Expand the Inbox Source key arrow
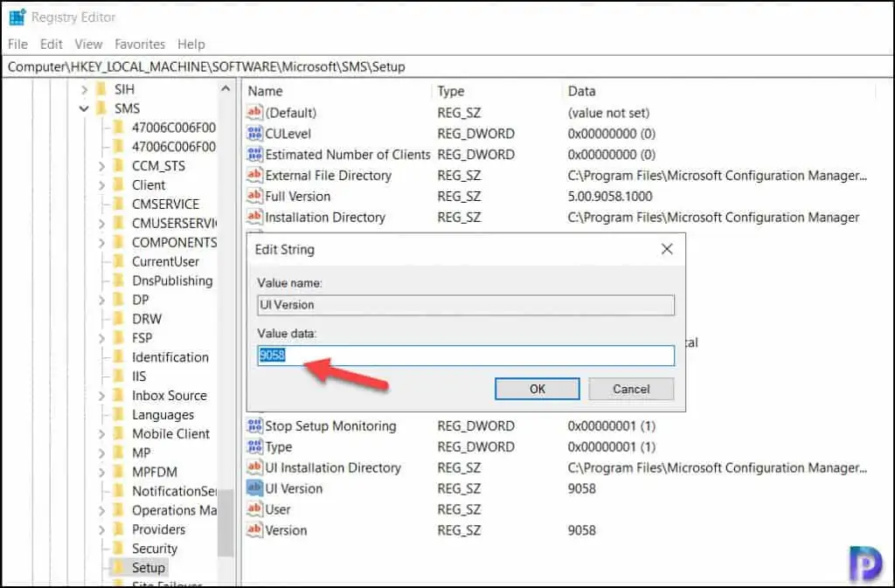Screen dimensions: 895x588 [x=101, y=396]
